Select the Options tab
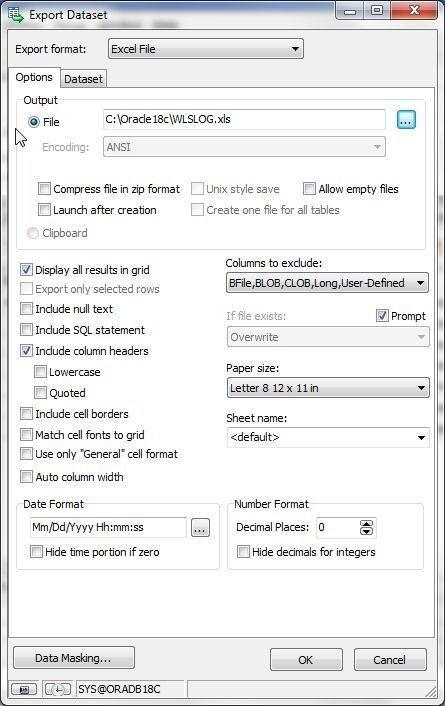Viewport: 445px width, 706px height. tap(34, 77)
